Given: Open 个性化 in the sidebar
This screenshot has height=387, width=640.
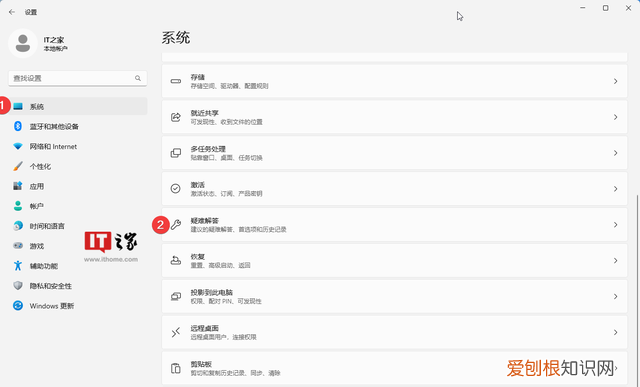Looking at the screenshot, I should click(78, 166).
